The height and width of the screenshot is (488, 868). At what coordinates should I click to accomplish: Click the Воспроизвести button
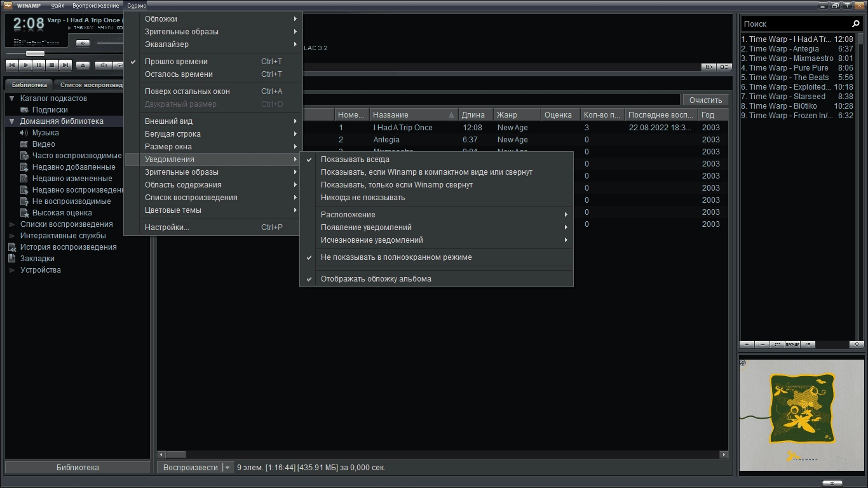click(190, 468)
